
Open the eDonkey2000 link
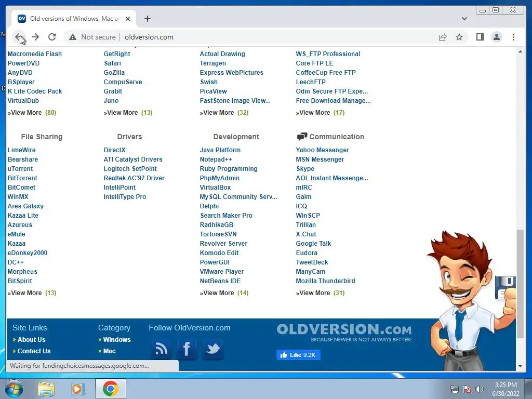pos(28,253)
